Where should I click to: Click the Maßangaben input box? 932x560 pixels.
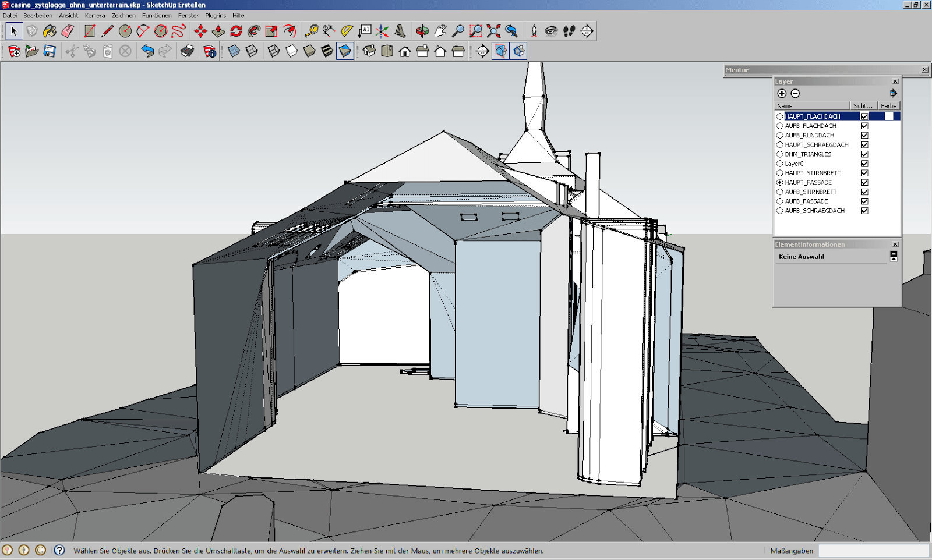pyautogui.click(x=873, y=551)
